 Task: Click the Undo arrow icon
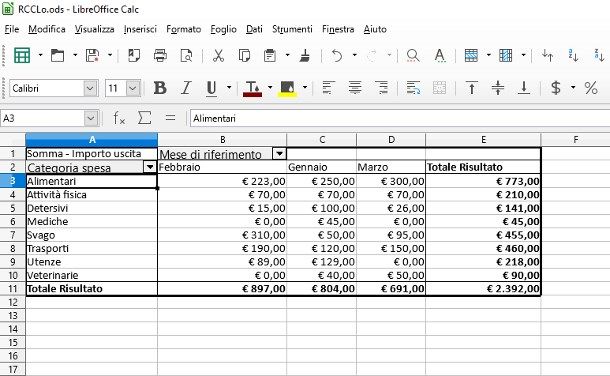pos(337,56)
